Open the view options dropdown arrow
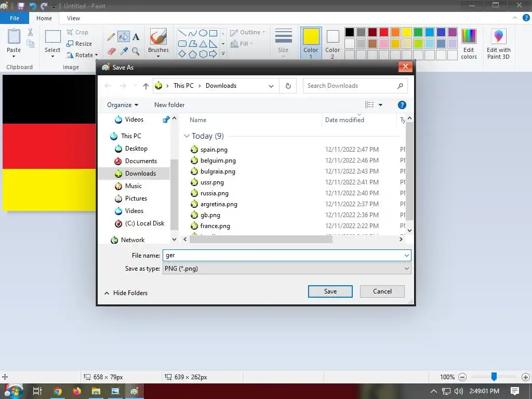The height and width of the screenshot is (399, 532). tap(380, 105)
